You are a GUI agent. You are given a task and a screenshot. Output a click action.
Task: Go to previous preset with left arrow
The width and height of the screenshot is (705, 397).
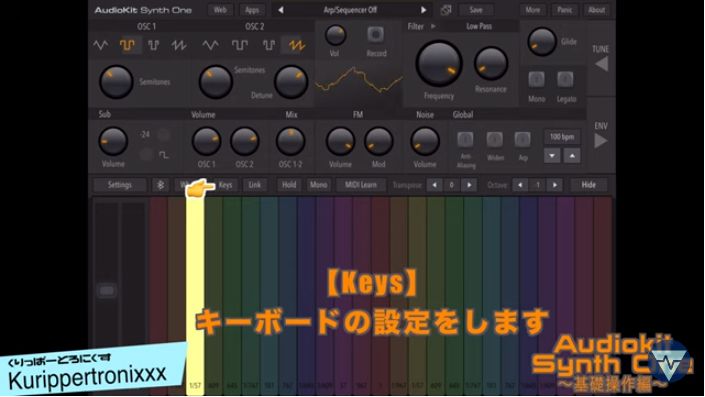click(281, 10)
